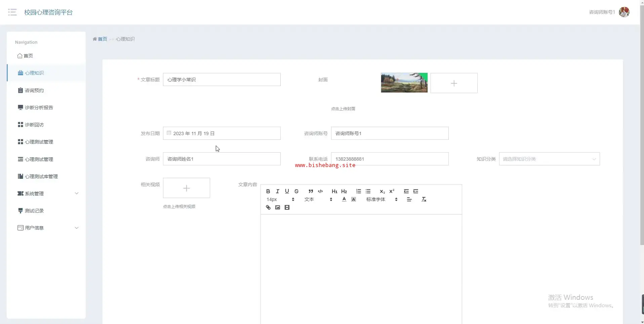Viewport: 644px width, 324px height.
Task: Click the 首页 breadcrumb link
Action: [x=103, y=39]
